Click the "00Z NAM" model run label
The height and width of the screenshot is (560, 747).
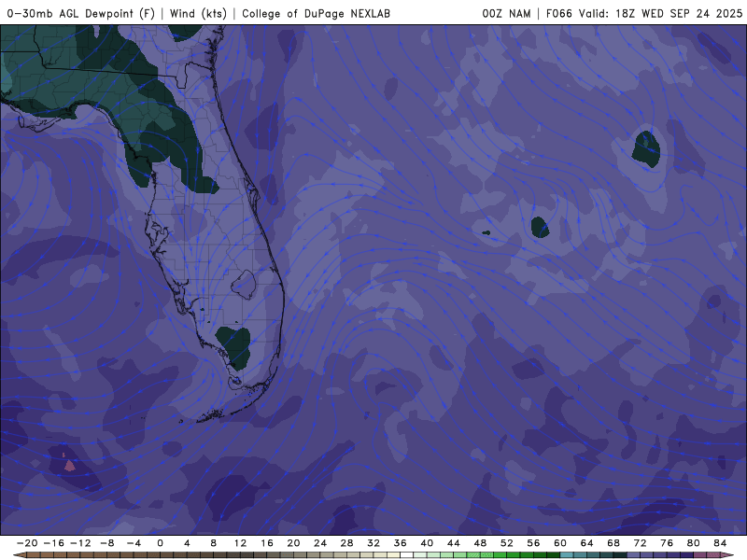(506, 14)
